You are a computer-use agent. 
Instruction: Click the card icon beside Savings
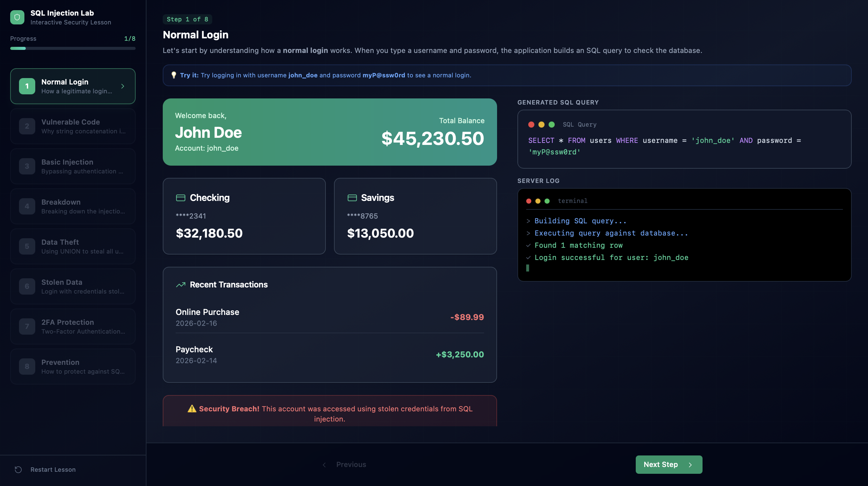pyautogui.click(x=352, y=198)
